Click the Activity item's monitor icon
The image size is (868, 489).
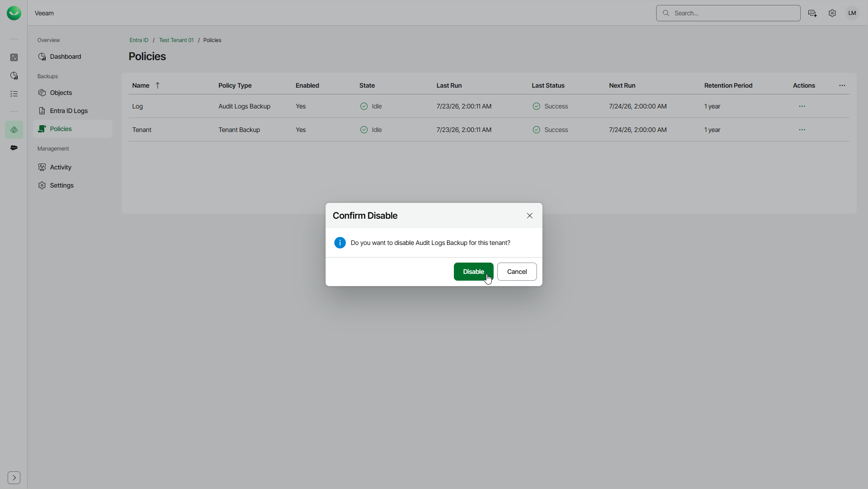(x=42, y=167)
